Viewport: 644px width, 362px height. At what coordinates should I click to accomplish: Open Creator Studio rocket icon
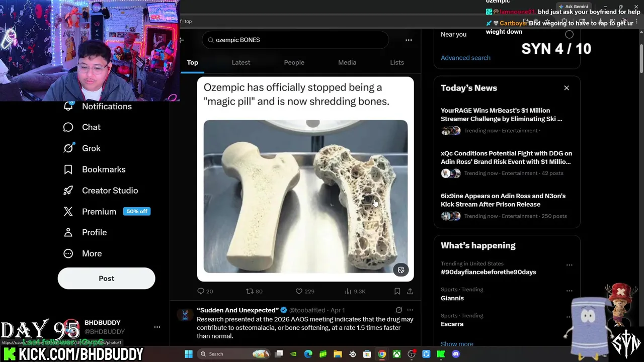coord(68,191)
